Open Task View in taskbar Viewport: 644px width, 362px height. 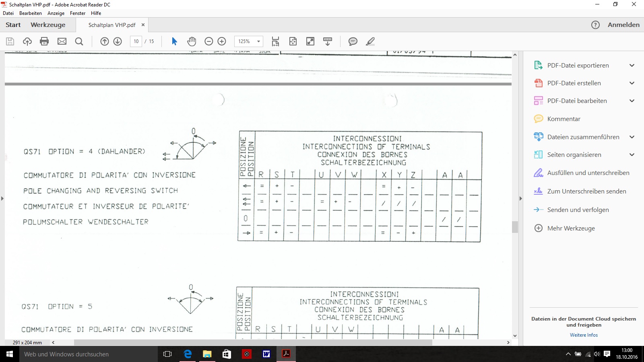click(167, 354)
